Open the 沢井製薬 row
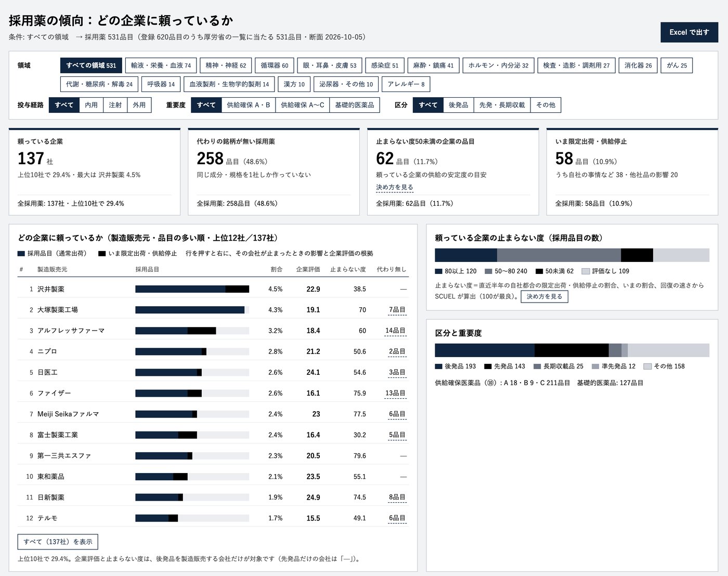The height and width of the screenshot is (576, 728). point(213,289)
